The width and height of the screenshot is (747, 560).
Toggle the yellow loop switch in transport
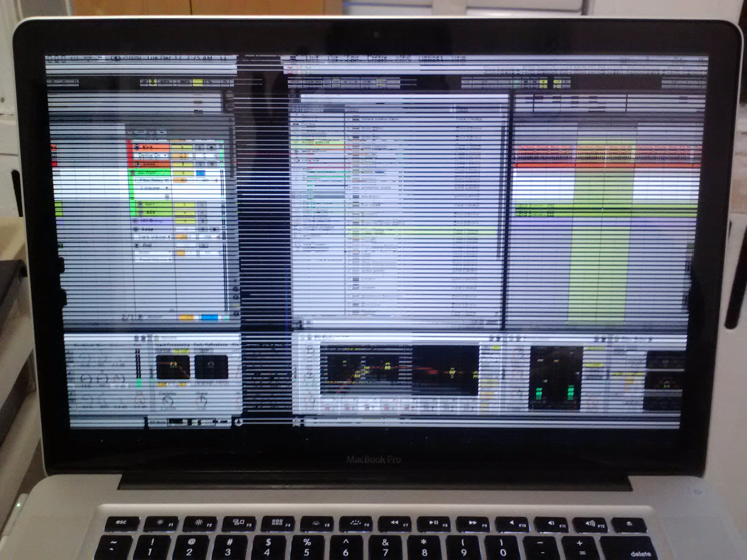tap(198, 82)
